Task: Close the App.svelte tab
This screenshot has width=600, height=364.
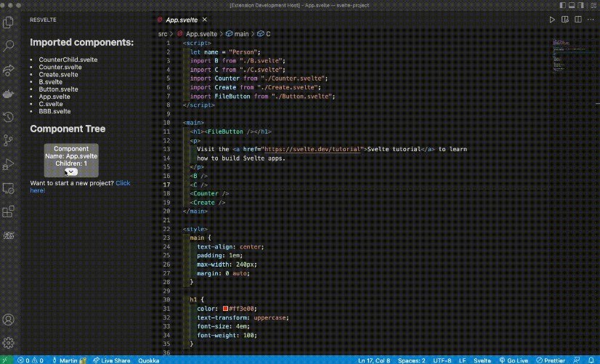Action: click(205, 20)
